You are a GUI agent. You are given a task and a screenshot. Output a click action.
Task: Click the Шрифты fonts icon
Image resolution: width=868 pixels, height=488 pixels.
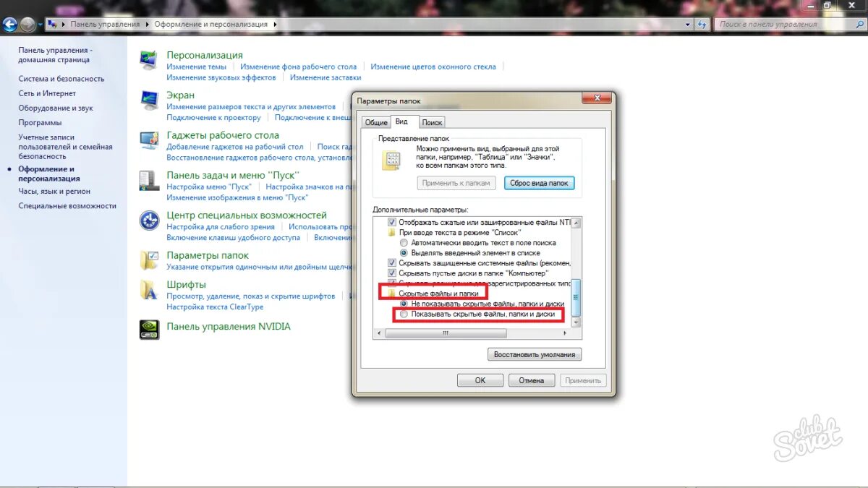(x=149, y=290)
